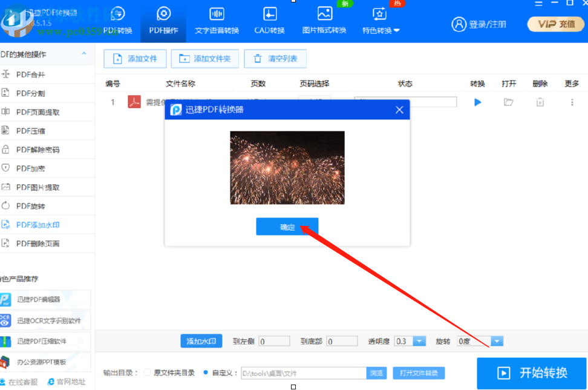
Task: Open the 官网地址 website link
Action: pos(67,382)
